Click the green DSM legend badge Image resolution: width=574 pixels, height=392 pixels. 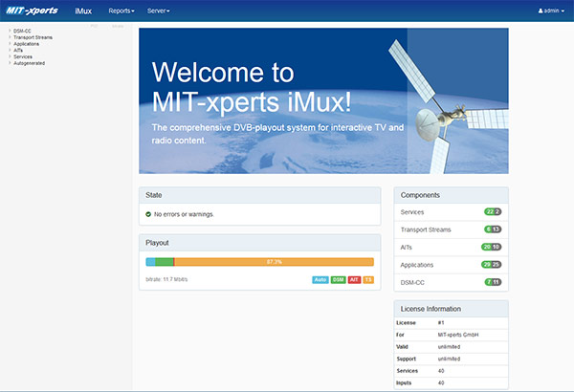[339, 279]
